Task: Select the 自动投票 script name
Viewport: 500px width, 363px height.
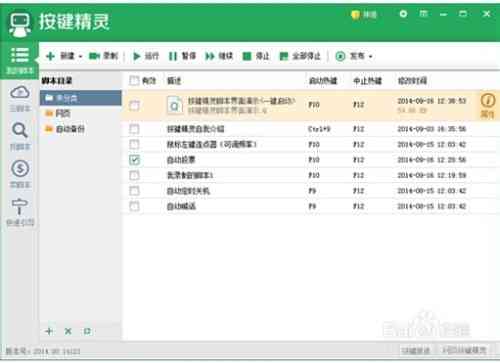Action: pos(181,160)
